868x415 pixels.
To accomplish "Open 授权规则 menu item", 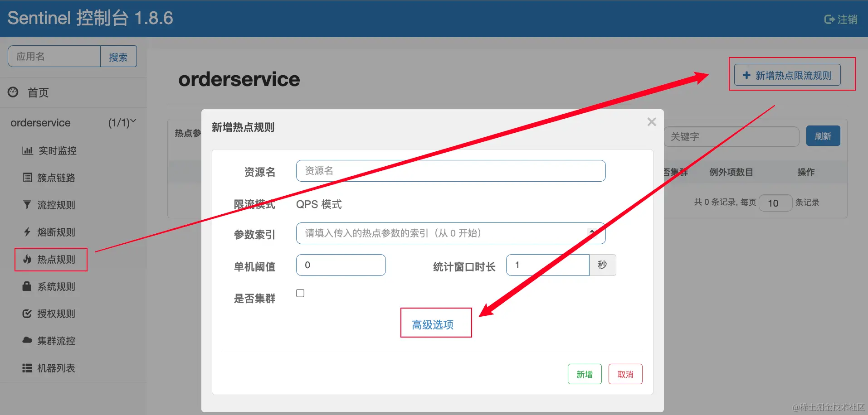I will coord(49,314).
